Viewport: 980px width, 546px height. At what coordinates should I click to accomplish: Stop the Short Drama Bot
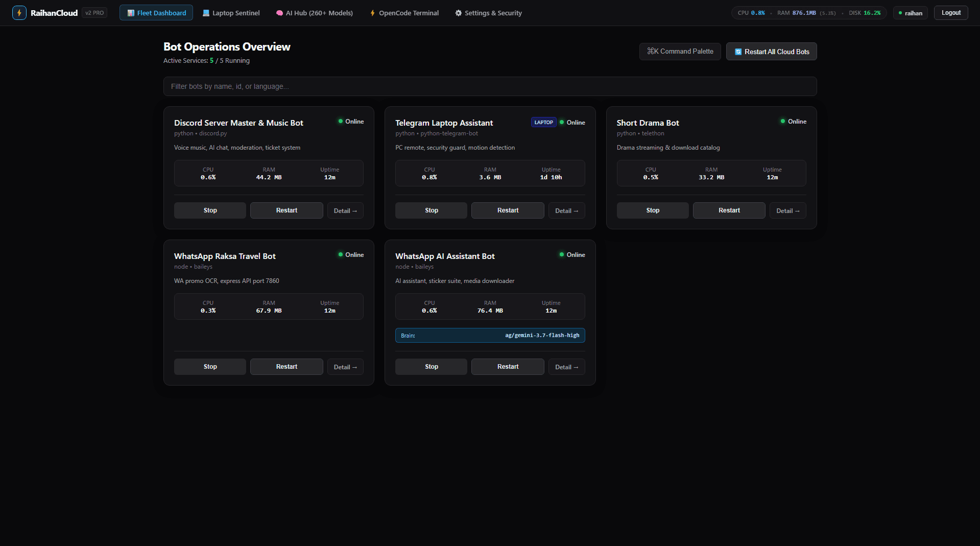click(653, 210)
